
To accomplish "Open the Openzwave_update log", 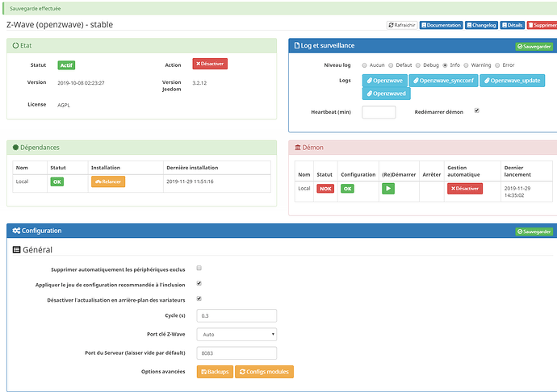I will [513, 81].
